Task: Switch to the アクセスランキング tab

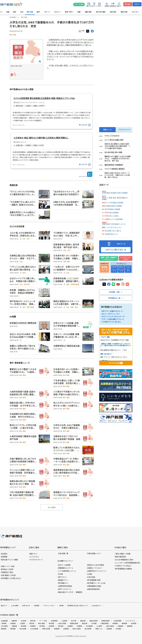Action: pyautogui.click(x=124, y=130)
